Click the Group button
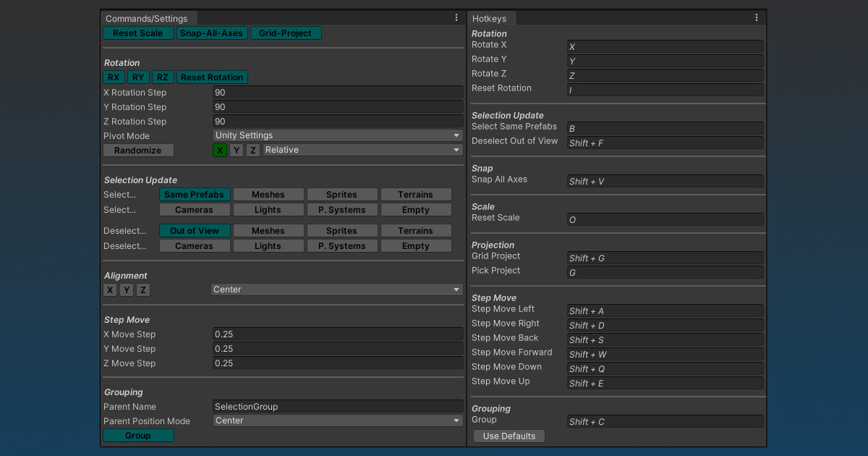The width and height of the screenshot is (868, 456). click(138, 436)
